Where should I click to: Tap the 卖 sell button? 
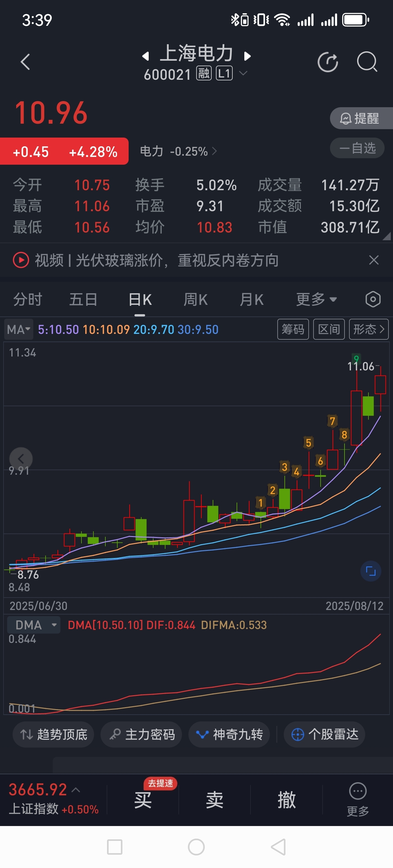tap(215, 800)
